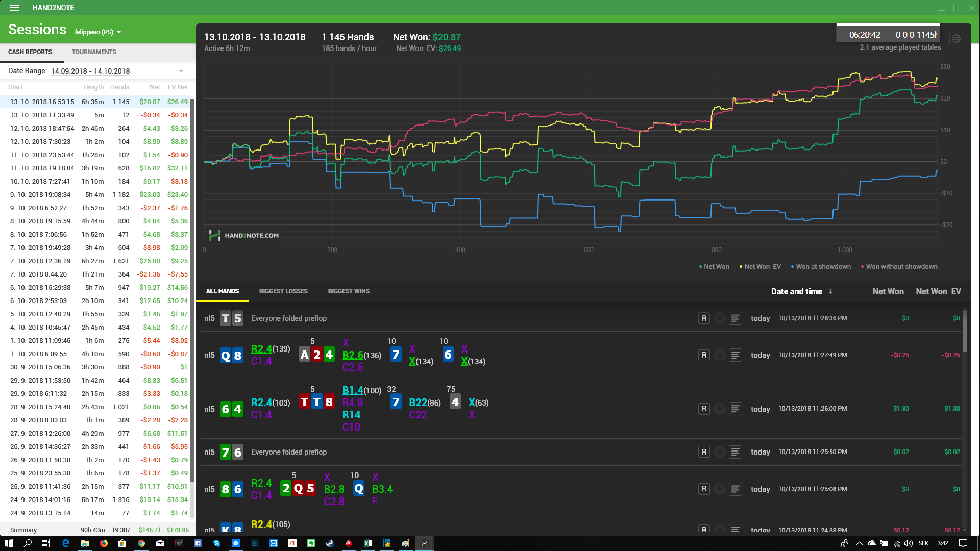
Task: Click the hands list scrollbar
Action: point(965,332)
